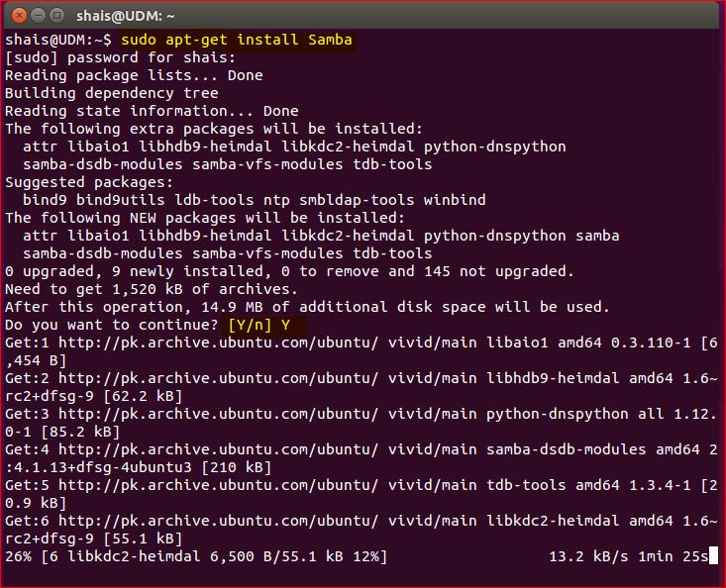Click the 'Building dependency tree' line

[x=112, y=93]
